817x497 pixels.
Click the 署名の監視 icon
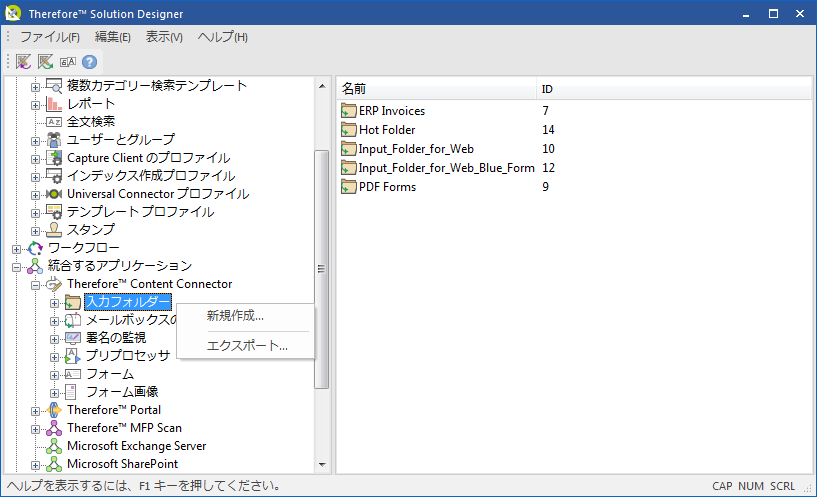[x=72, y=338]
